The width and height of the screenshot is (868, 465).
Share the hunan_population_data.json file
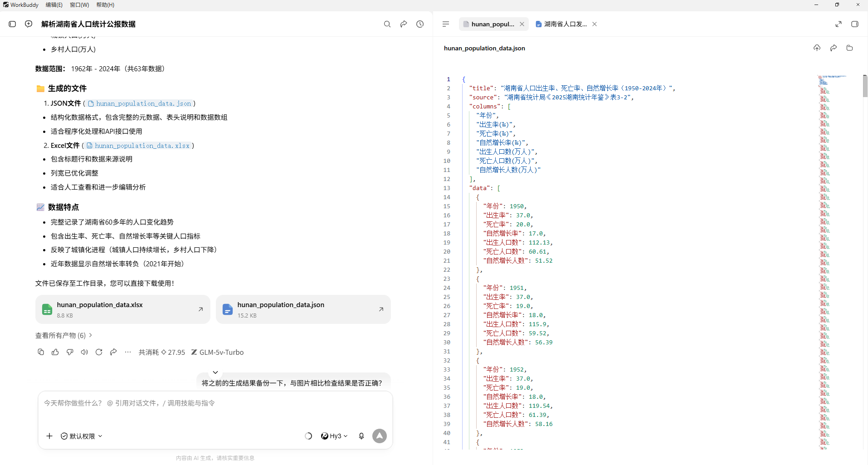(x=833, y=48)
